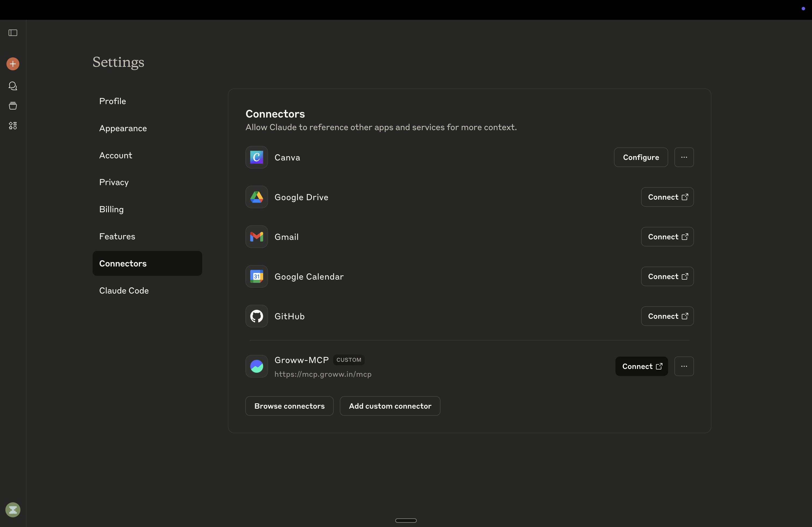Open the artifacts grid icon in sidebar
The width and height of the screenshot is (812, 527).
13,126
